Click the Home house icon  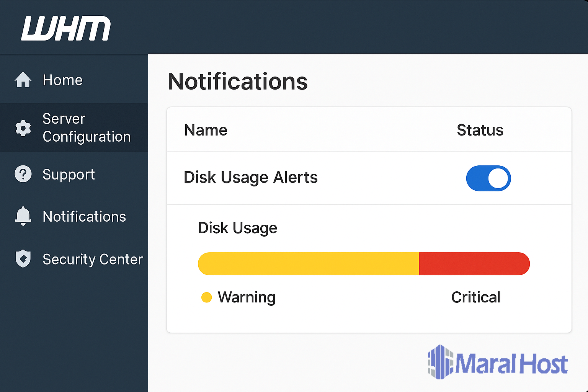pyautogui.click(x=23, y=80)
